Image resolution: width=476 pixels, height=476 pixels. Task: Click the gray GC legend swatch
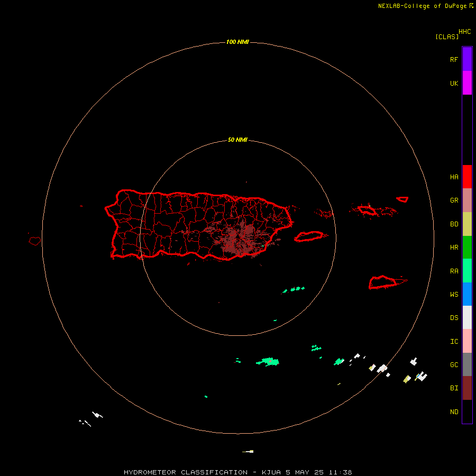point(467,364)
